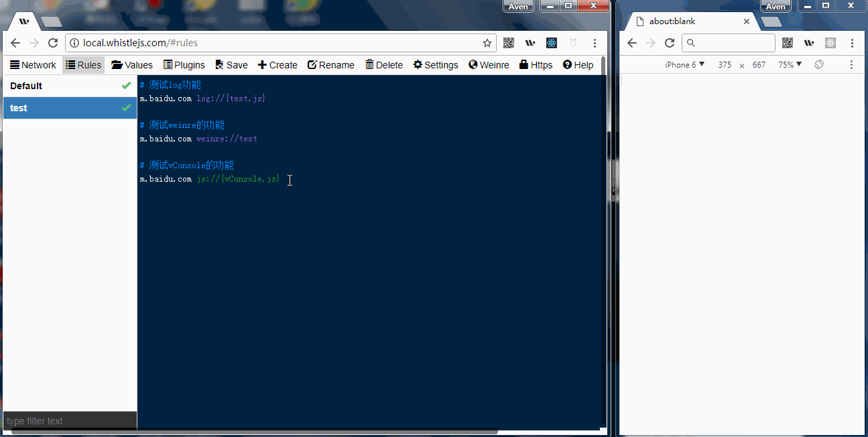Screen dimensions: 868x437
Task: Click the Aven profile button in right window
Action: click(x=776, y=6)
